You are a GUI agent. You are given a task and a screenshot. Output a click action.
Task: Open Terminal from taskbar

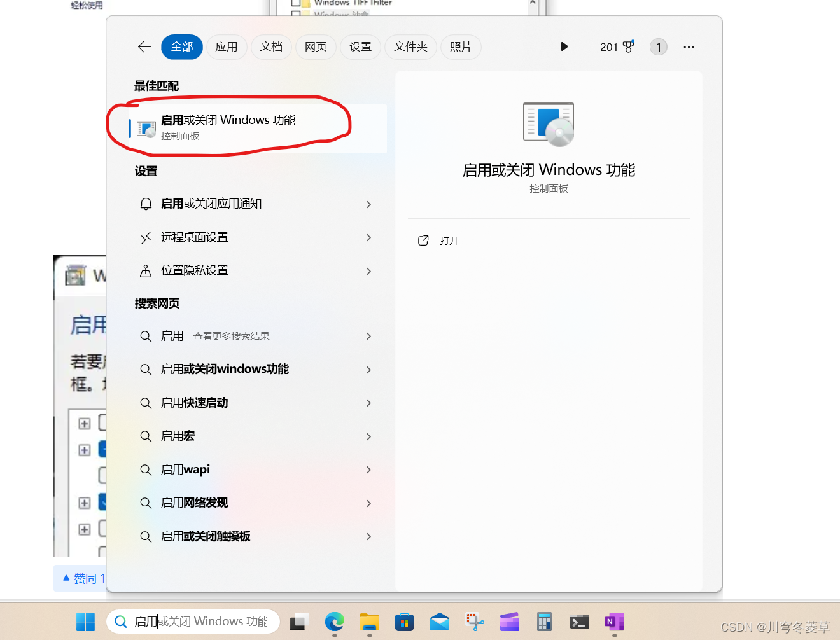579,622
